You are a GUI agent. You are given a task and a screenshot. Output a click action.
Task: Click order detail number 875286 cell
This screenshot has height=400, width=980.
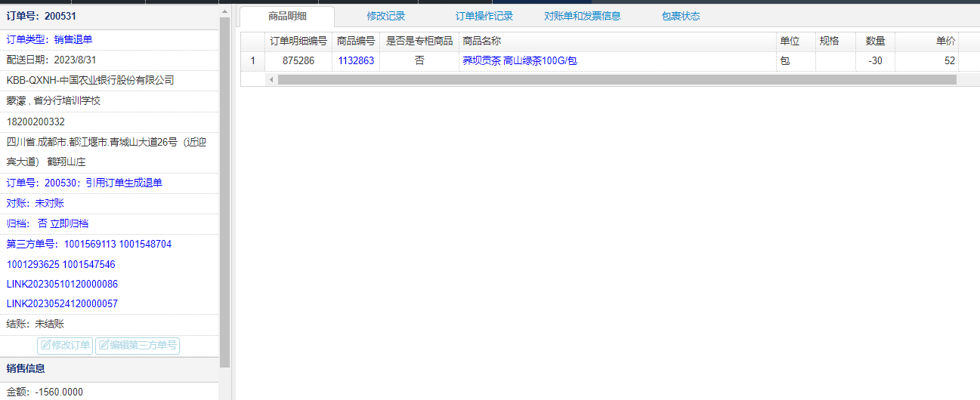click(x=298, y=61)
